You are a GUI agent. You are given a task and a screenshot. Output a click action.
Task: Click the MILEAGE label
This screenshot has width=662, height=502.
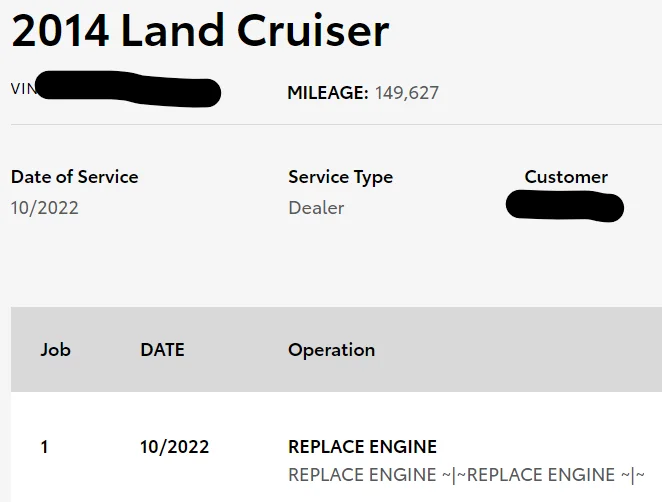[328, 93]
